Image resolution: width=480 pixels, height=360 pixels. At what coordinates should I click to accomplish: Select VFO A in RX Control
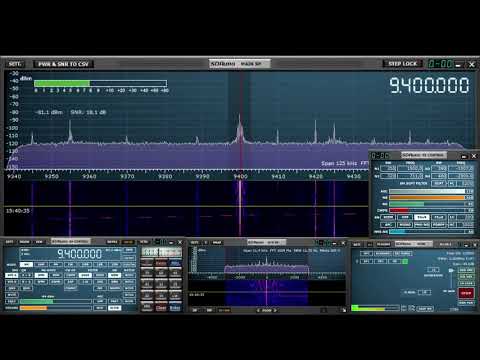click(x=12, y=275)
